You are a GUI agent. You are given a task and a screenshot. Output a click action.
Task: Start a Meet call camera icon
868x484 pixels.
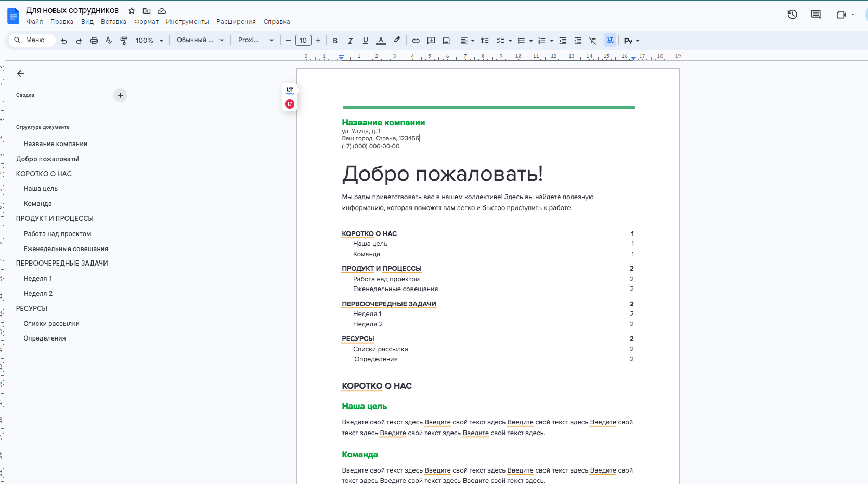[x=841, y=15]
